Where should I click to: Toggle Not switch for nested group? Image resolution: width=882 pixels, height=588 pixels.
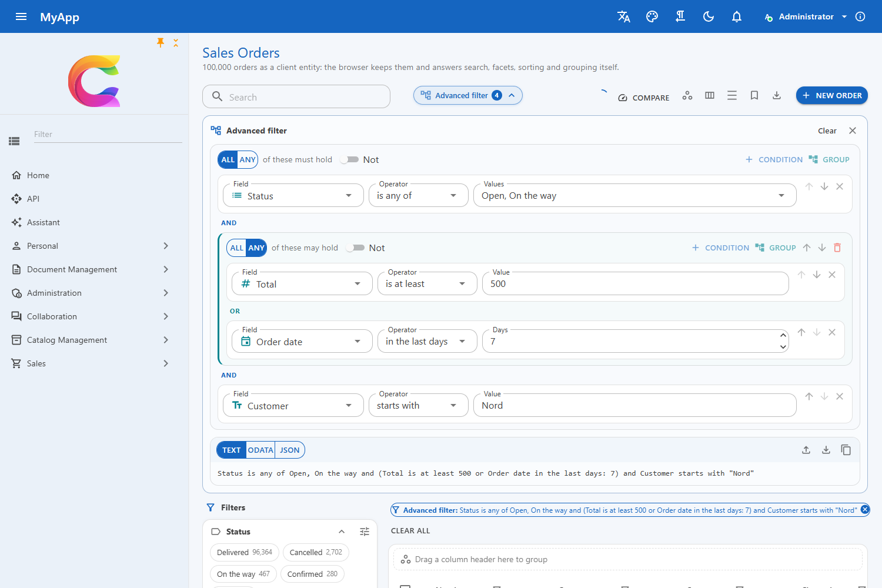tap(356, 248)
